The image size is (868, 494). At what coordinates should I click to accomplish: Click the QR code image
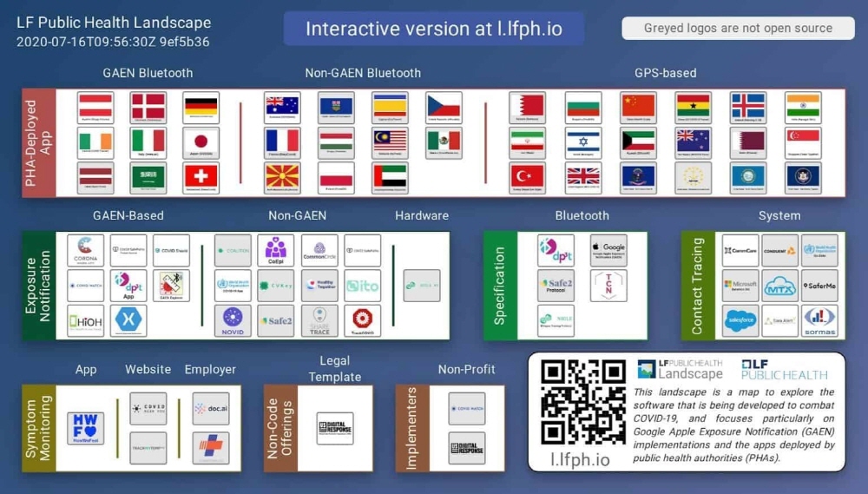click(581, 401)
